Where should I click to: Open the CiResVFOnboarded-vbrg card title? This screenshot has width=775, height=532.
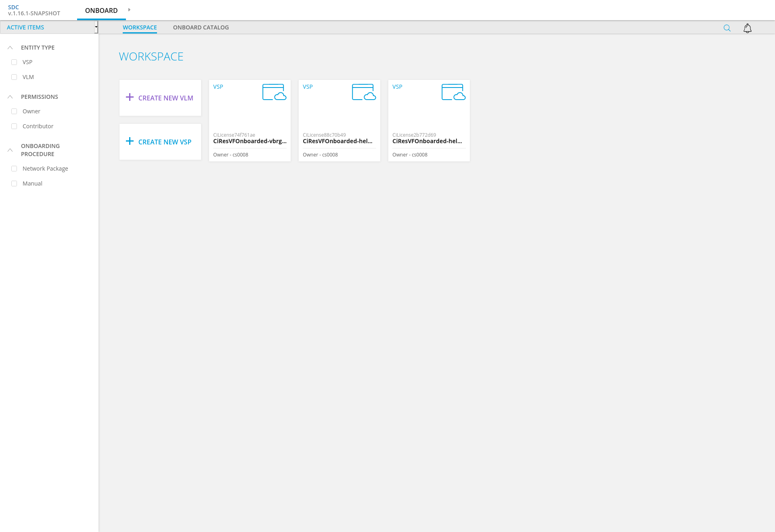(x=249, y=141)
